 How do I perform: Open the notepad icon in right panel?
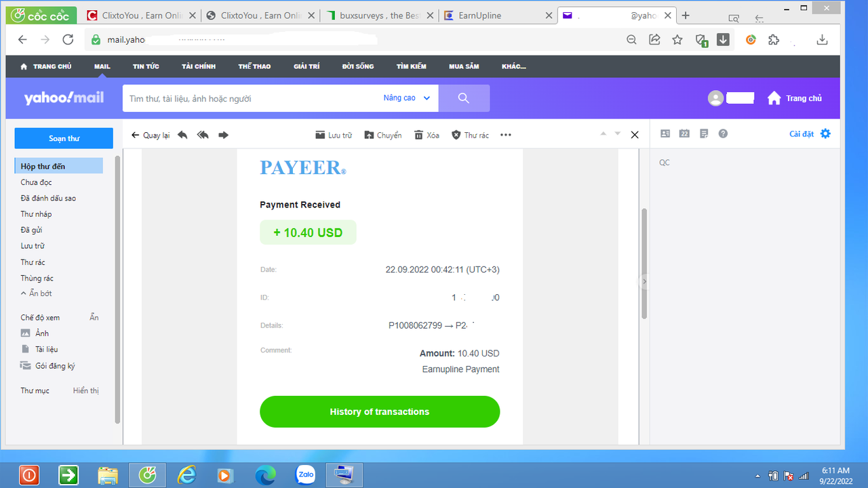point(704,134)
